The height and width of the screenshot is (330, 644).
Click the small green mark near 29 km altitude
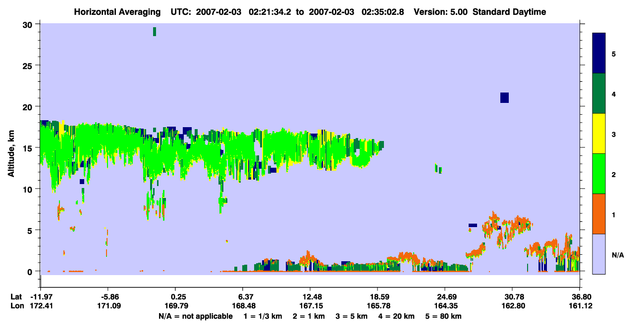point(155,32)
